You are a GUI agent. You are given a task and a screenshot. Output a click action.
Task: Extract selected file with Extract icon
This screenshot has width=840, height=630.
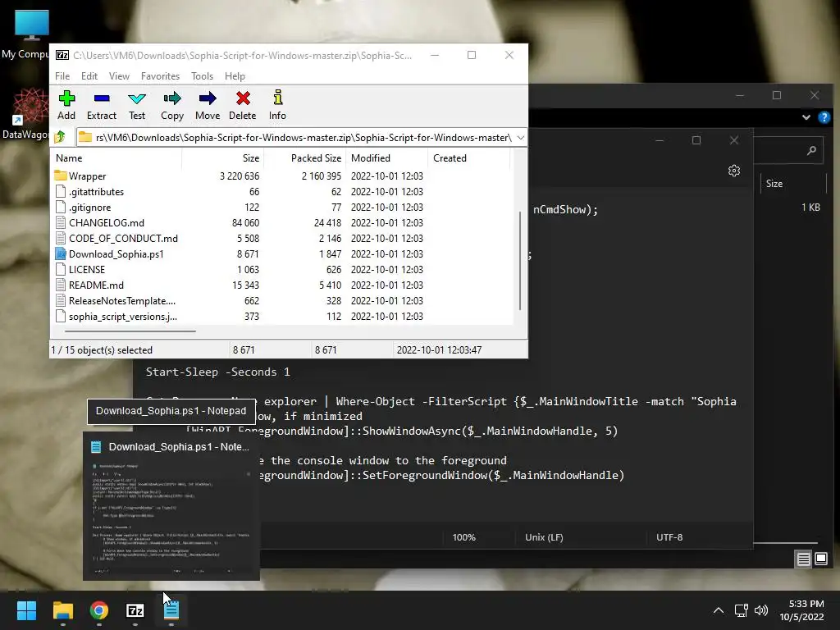coord(101,105)
